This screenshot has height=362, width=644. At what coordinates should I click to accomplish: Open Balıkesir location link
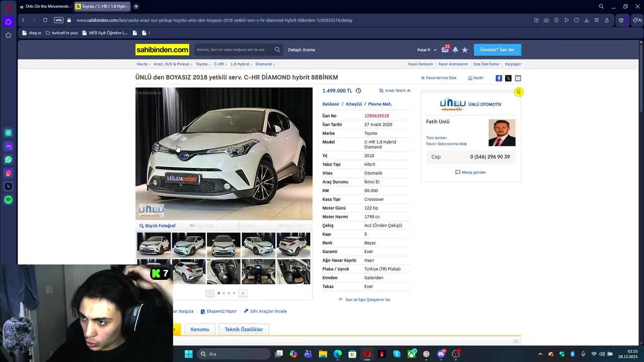pyautogui.click(x=331, y=104)
